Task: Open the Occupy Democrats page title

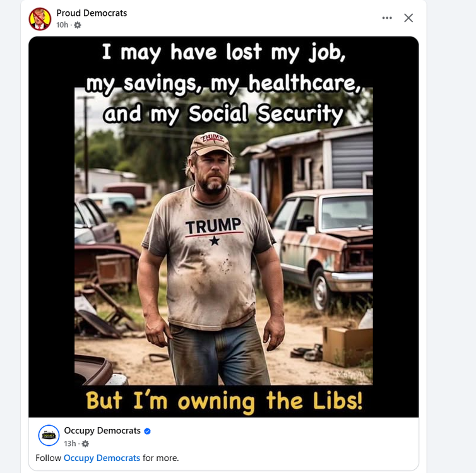Action: pyautogui.click(x=102, y=431)
